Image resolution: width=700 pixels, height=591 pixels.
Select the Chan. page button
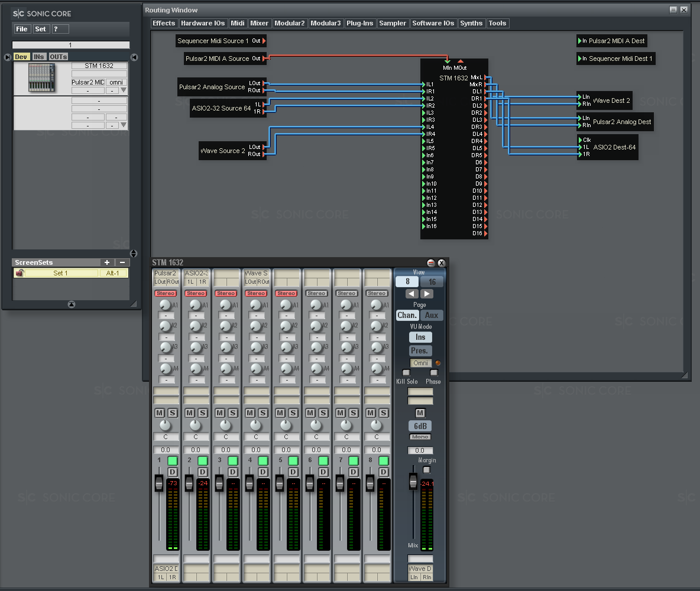(407, 315)
